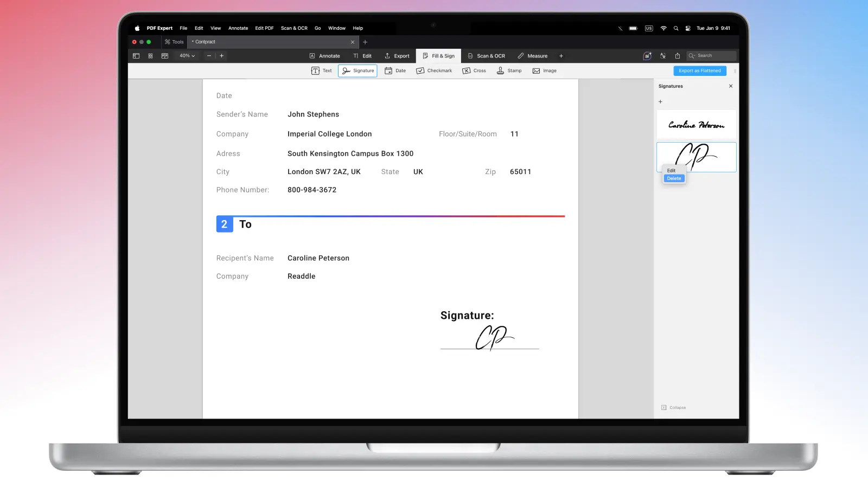Toggle the left sidebar panel

136,56
